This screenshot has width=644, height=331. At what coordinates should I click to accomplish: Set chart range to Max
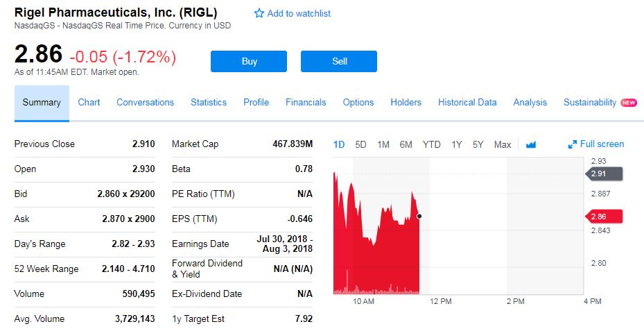click(503, 145)
